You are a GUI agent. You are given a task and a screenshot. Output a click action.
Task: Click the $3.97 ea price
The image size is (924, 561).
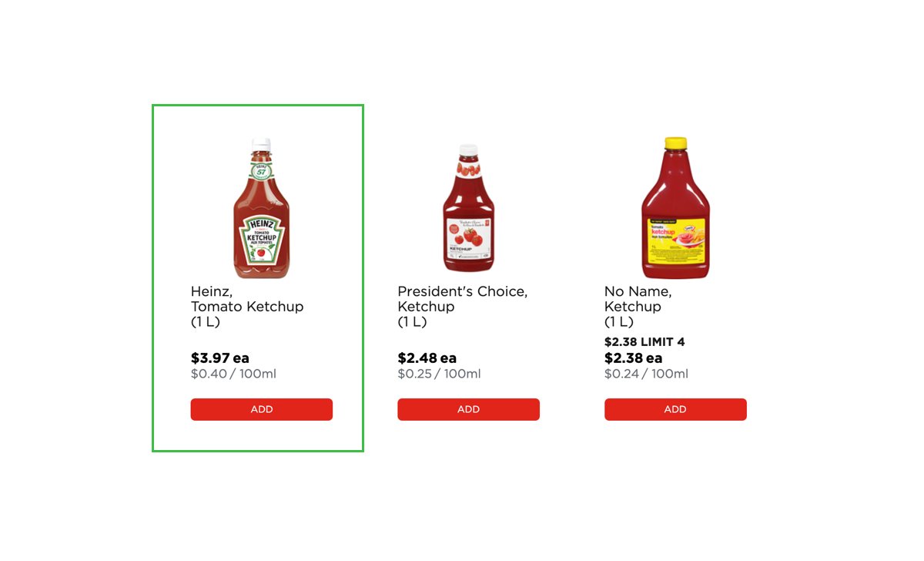pos(219,358)
